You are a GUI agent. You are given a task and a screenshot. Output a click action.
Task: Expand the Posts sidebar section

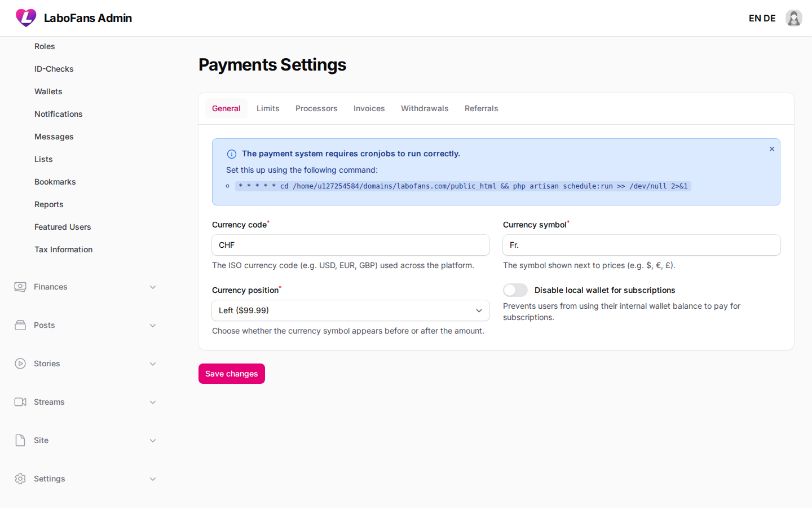pyautogui.click(x=153, y=325)
